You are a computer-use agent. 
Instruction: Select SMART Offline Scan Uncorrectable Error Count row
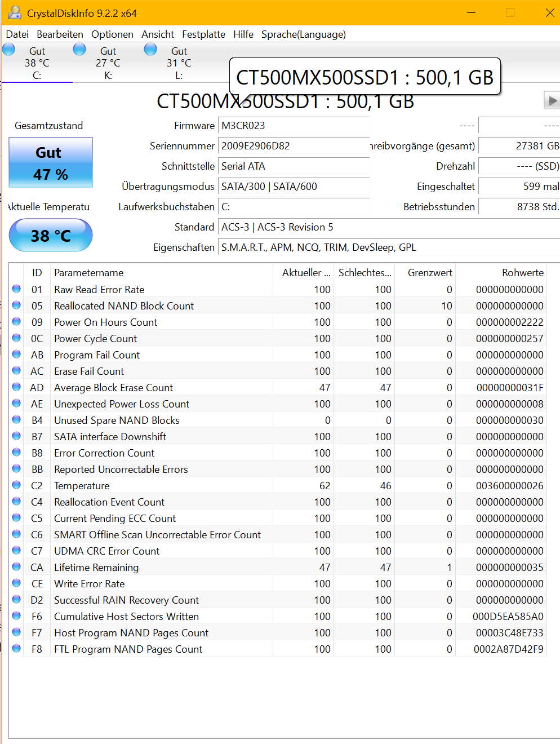point(278,534)
